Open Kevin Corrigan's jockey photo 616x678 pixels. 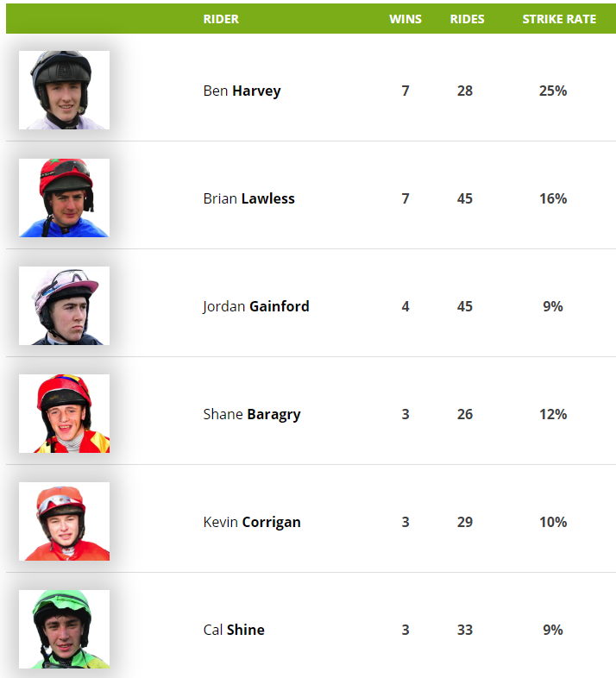tap(64, 522)
